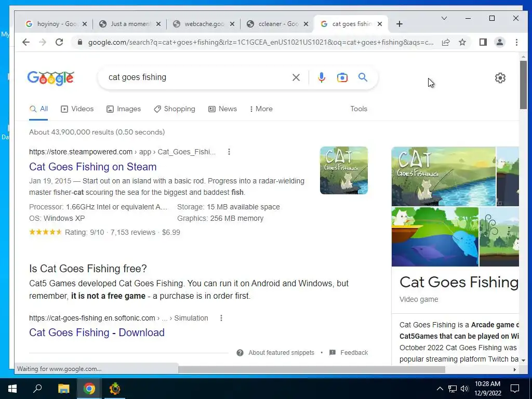Close the webcache tab

click(x=232, y=24)
